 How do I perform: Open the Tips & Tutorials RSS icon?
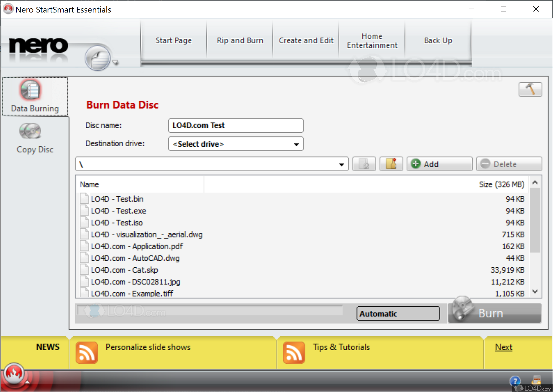pyautogui.click(x=294, y=352)
